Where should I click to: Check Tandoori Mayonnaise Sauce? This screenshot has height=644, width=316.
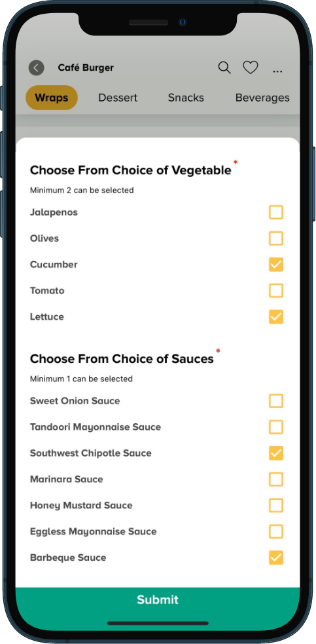[x=276, y=427]
